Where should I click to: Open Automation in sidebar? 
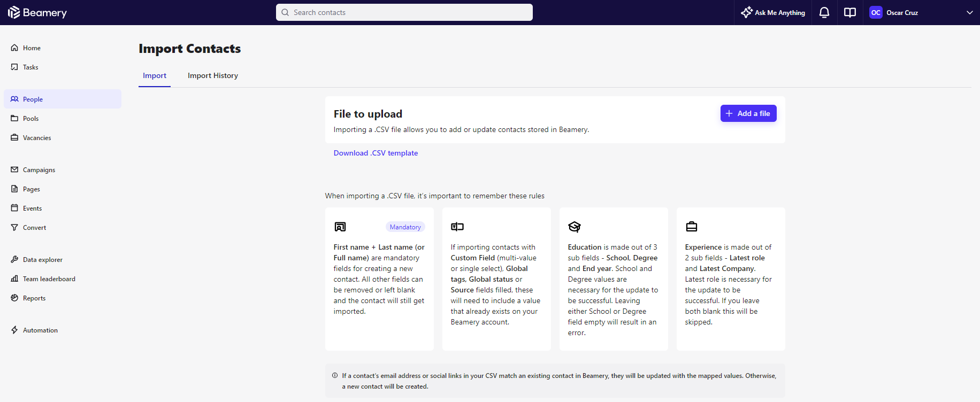point(63,330)
